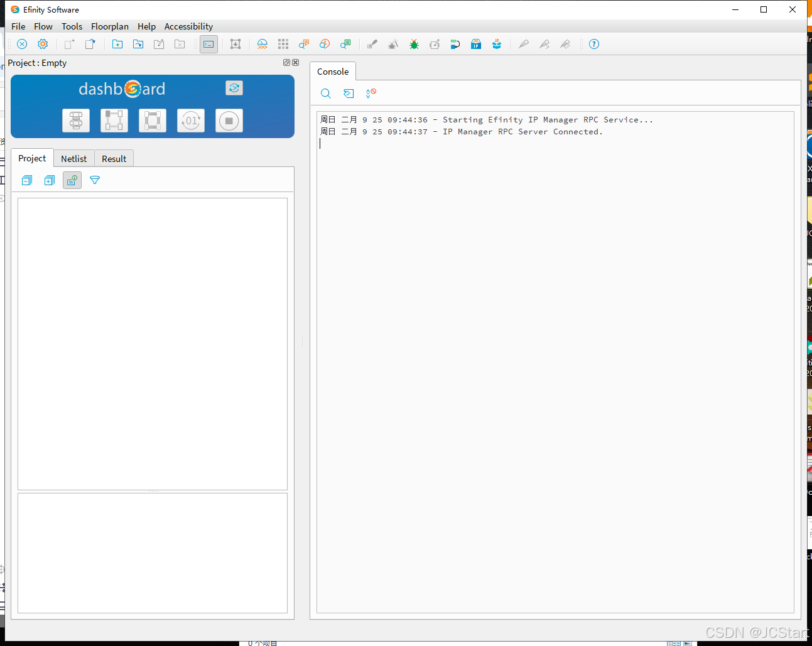The image size is (812, 646).
Task: Click the magnifier with green note icon
Action: [x=345, y=44]
